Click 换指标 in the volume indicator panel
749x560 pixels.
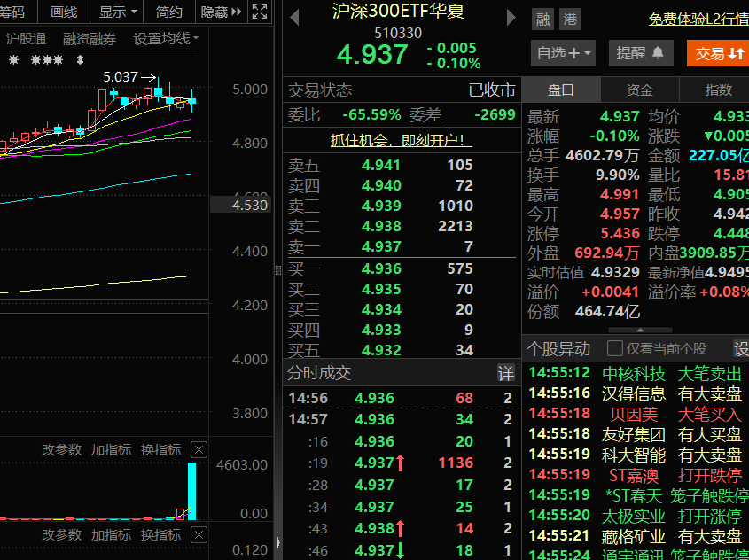pos(161,450)
